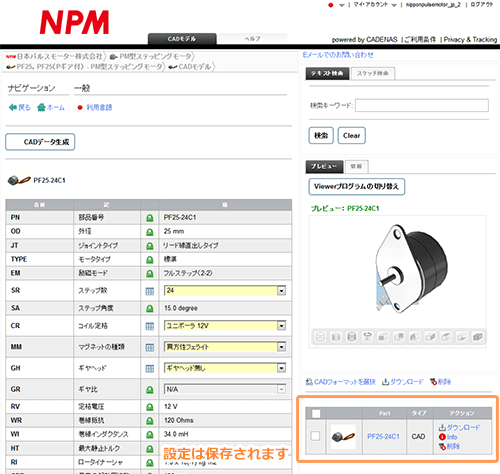Tick the header checkbox in parts table

pyautogui.click(x=316, y=414)
